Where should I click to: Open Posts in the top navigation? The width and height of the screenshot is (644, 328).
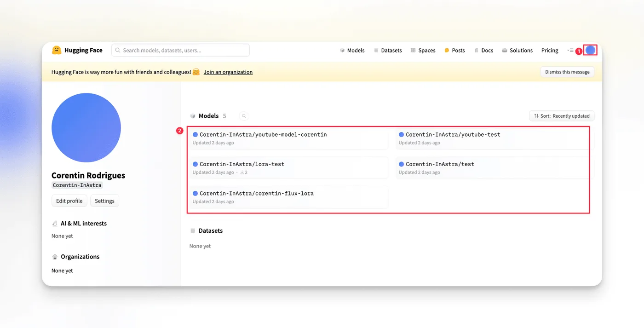454,51
